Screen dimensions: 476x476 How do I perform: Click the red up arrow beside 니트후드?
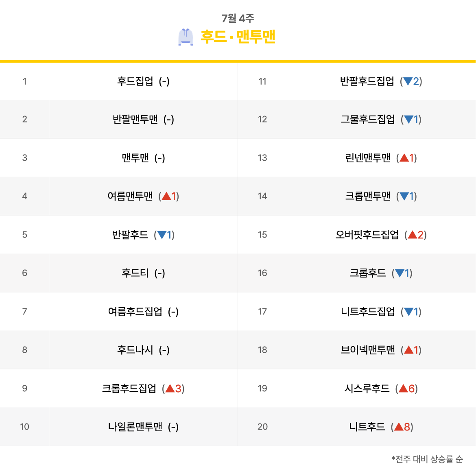[x=399, y=427]
